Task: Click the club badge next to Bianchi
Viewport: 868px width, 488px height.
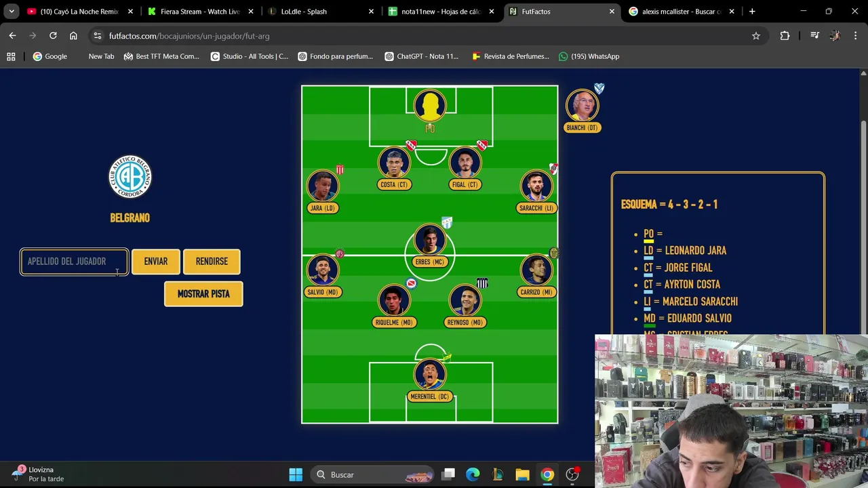Action: (x=599, y=89)
